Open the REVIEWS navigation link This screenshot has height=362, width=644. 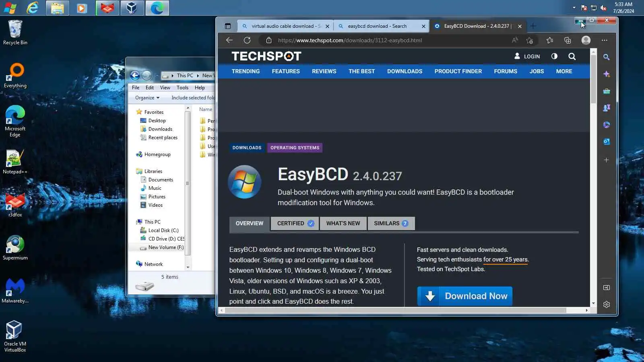coord(324,71)
